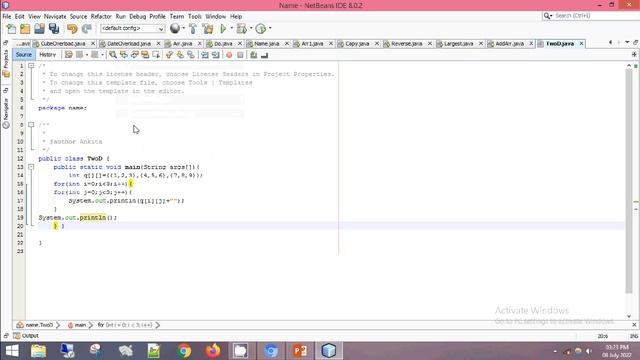Show the opened documents list arrow
Screen dimensions: 640x360
pyautogui.click(x=627, y=42)
